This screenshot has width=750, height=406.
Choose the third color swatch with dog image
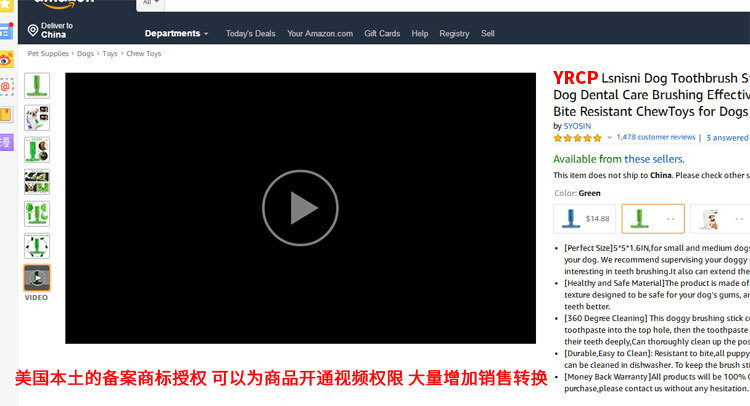720,219
